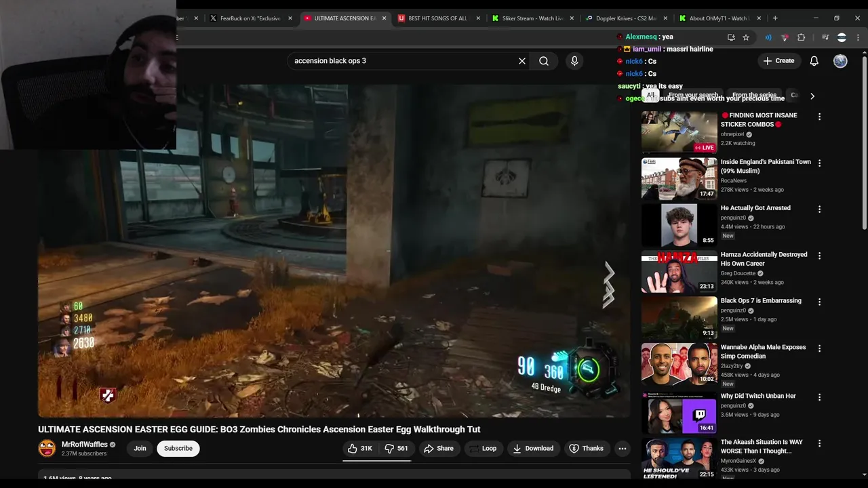The width and height of the screenshot is (868, 488).
Task: Like the video with 31K thumbs up
Action: click(360, 448)
